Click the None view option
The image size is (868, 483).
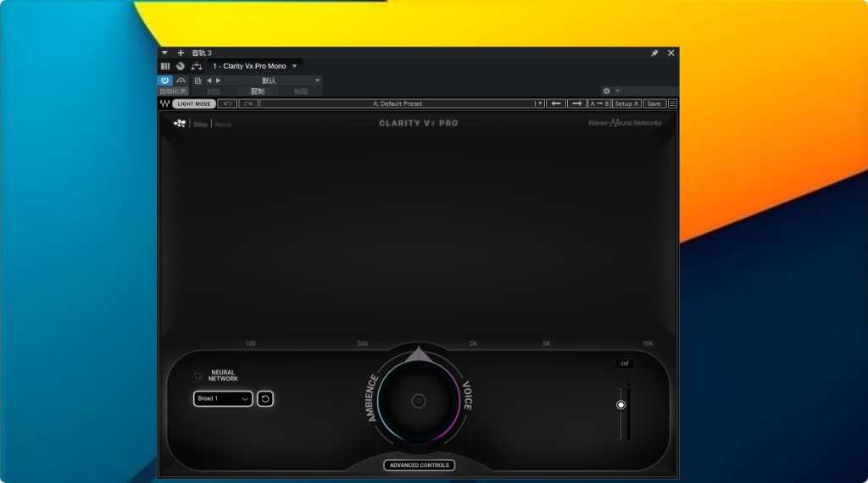tap(223, 125)
